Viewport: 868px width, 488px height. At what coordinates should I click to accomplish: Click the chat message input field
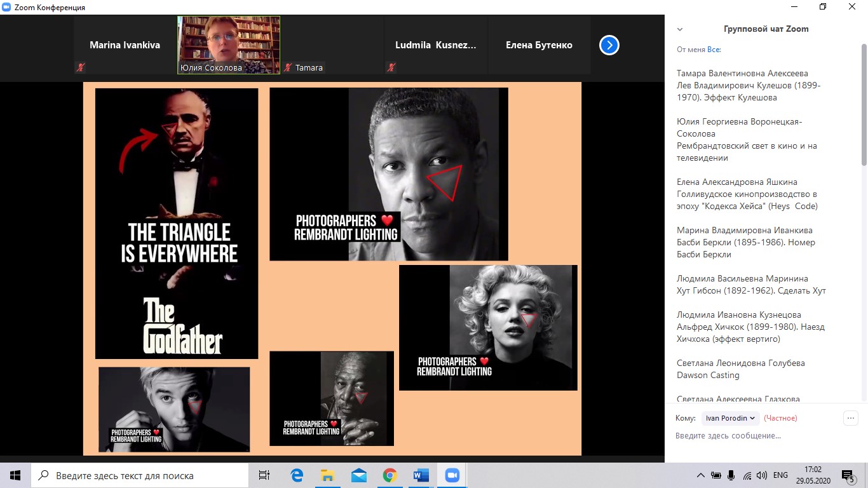[765, 436]
